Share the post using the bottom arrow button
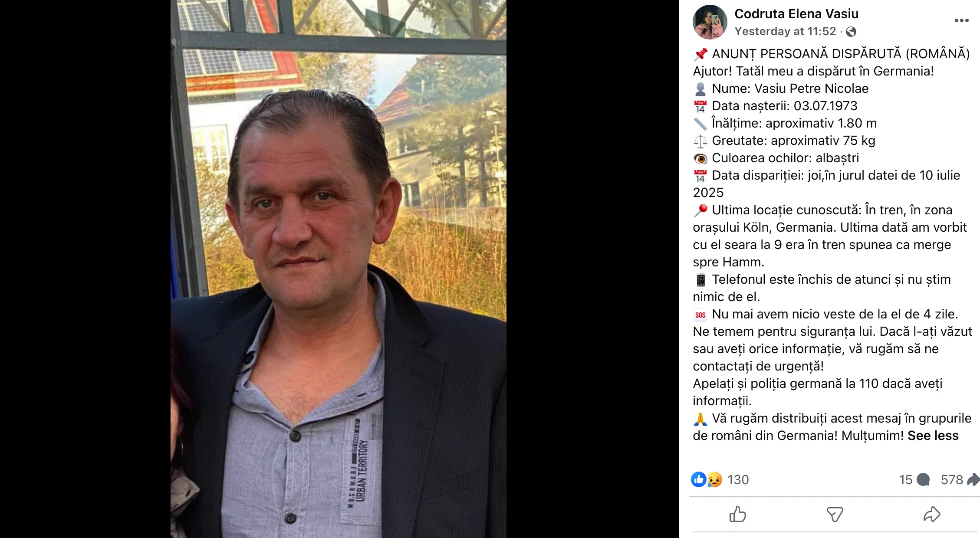Image resolution: width=980 pixels, height=538 pixels. [932, 515]
